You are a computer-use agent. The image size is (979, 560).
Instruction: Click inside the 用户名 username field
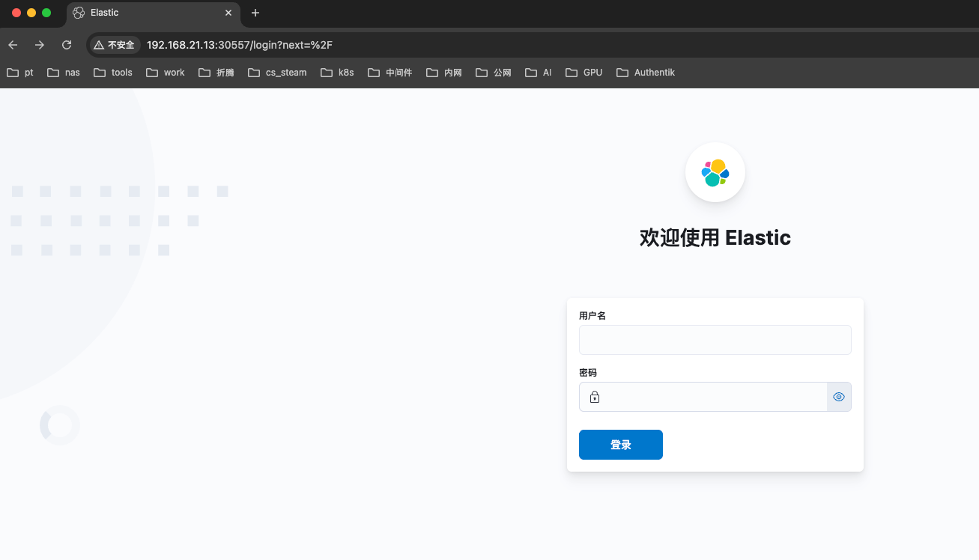[x=715, y=339]
